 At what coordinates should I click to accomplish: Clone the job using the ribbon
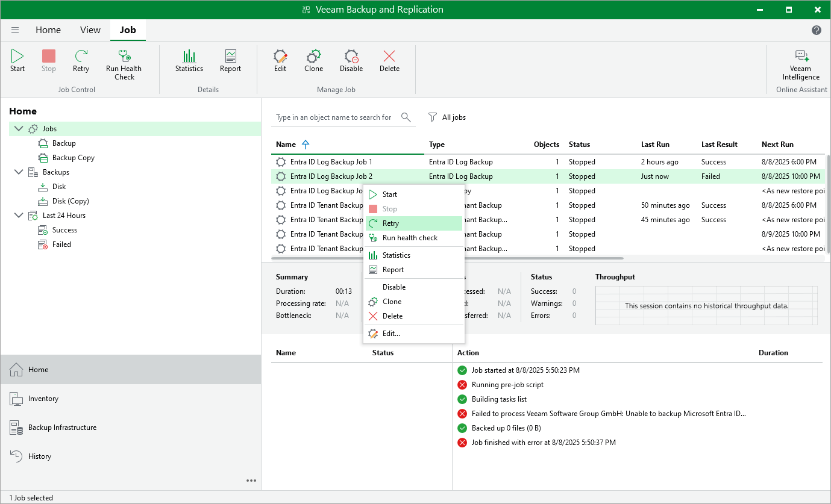coord(313,61)
